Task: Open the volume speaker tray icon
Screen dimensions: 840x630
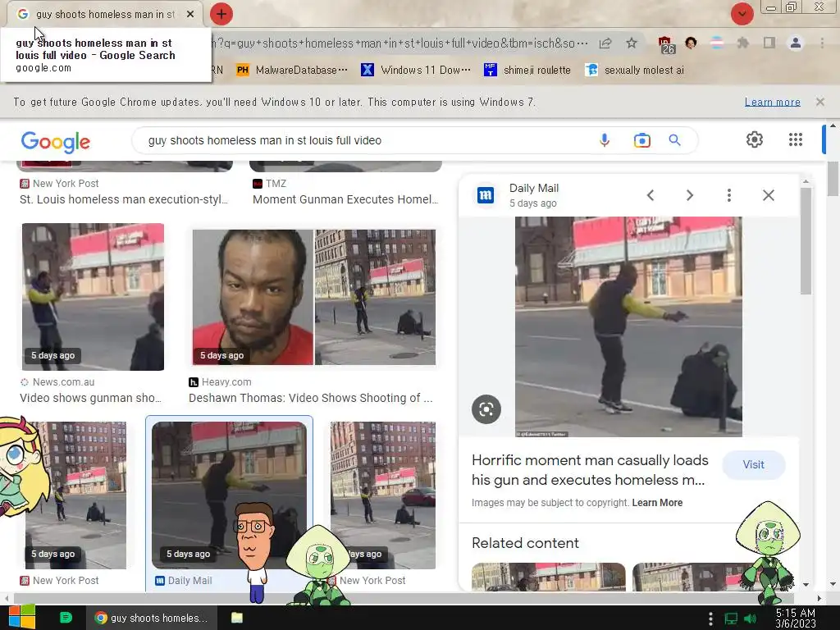Action: tap(751, 619)
